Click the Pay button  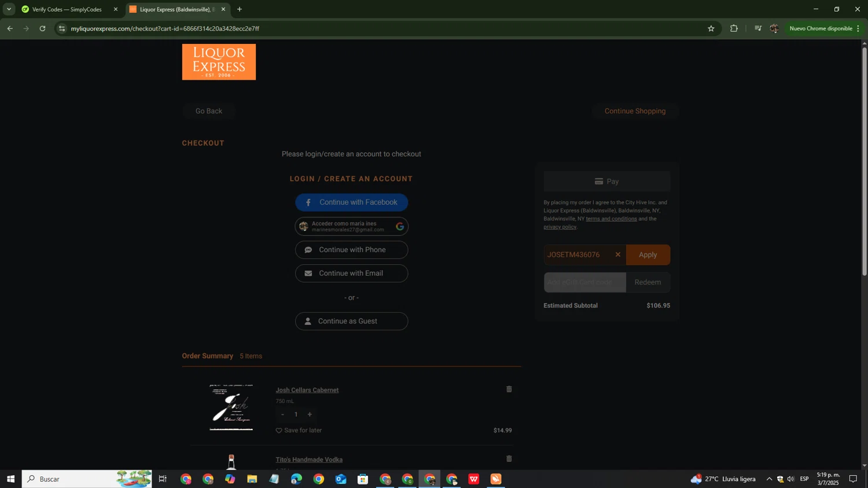point(606,182)
